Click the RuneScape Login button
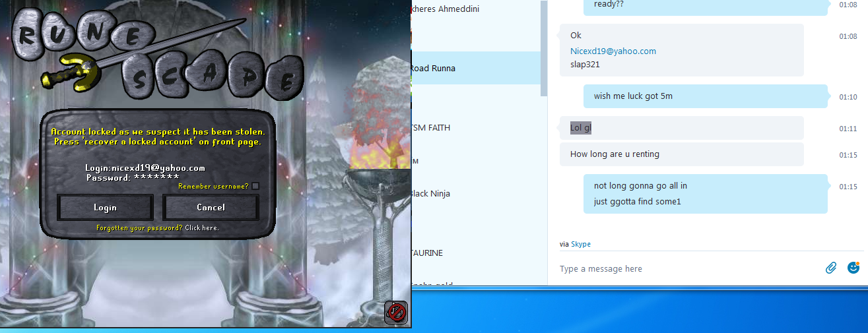 [105, 207]
